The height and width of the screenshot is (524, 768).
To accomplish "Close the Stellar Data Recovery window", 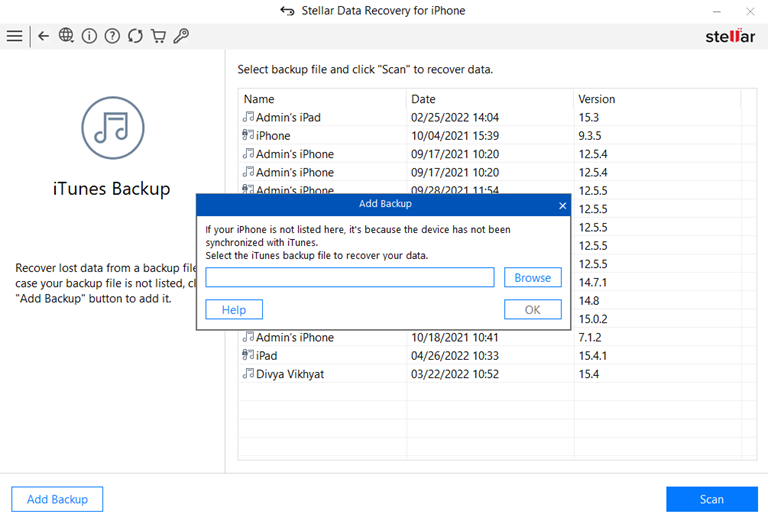I will tap(750, 11).
